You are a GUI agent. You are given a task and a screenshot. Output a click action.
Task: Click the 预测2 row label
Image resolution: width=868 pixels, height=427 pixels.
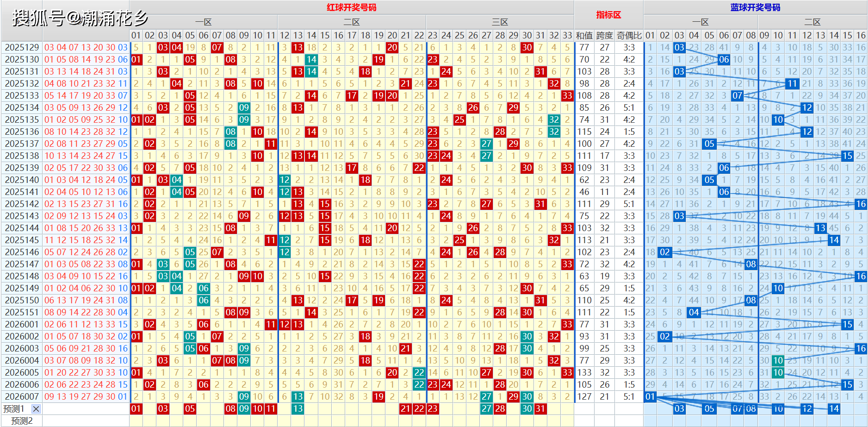22,421
